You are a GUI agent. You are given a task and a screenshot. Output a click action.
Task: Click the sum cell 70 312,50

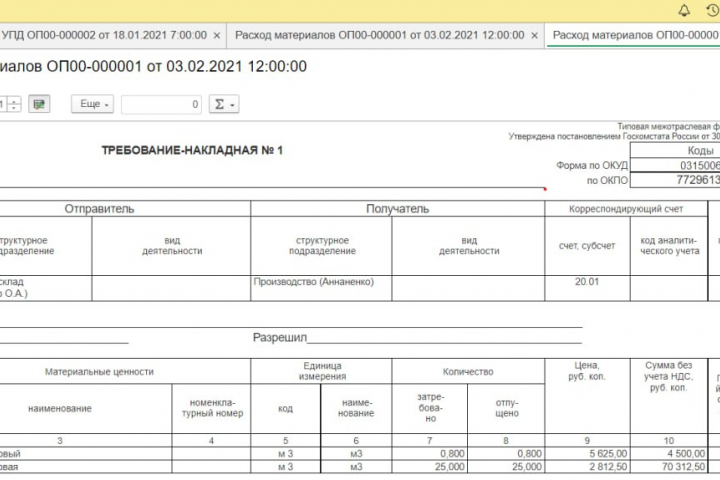(x=669, y=467)
